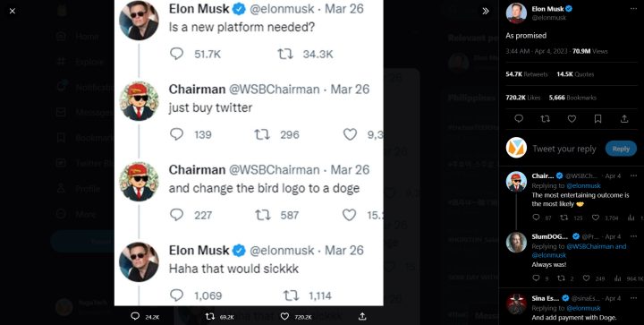This screenshot has height=325, width=644.
Task: Focus the 'Tweet your reply' field
Action: click(563, 149)
